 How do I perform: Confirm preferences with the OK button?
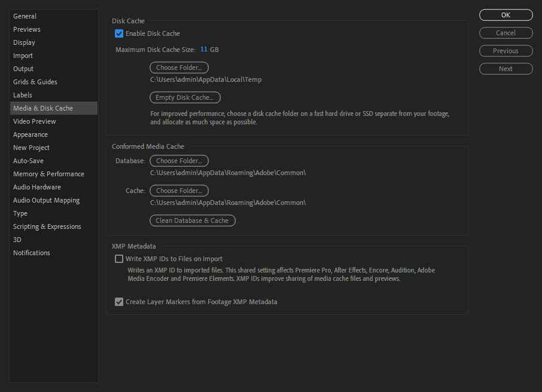[506, 15]
